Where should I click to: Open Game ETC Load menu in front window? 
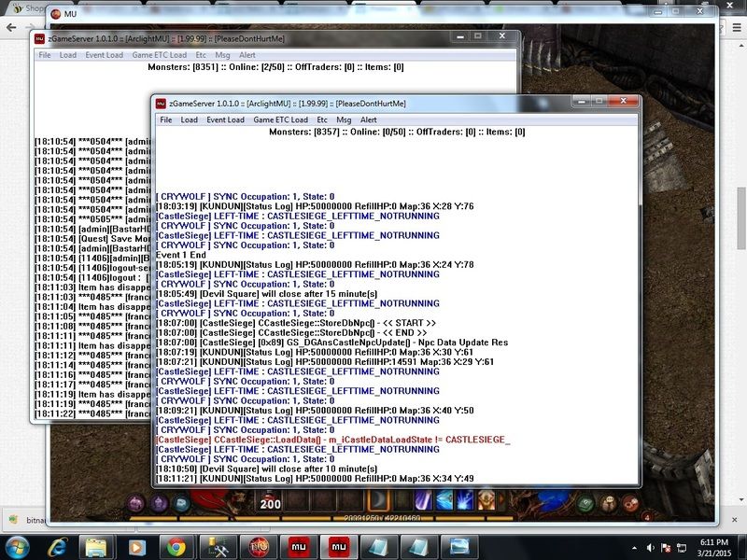[x=280, y=119]
